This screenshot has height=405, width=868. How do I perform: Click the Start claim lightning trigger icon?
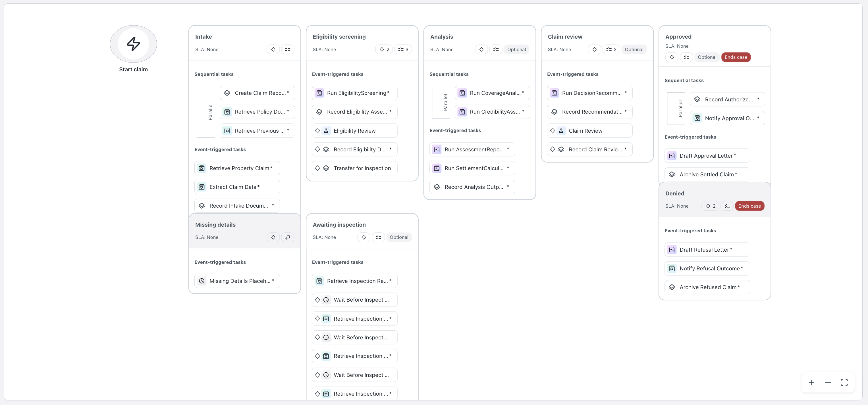tap(133, 44)
